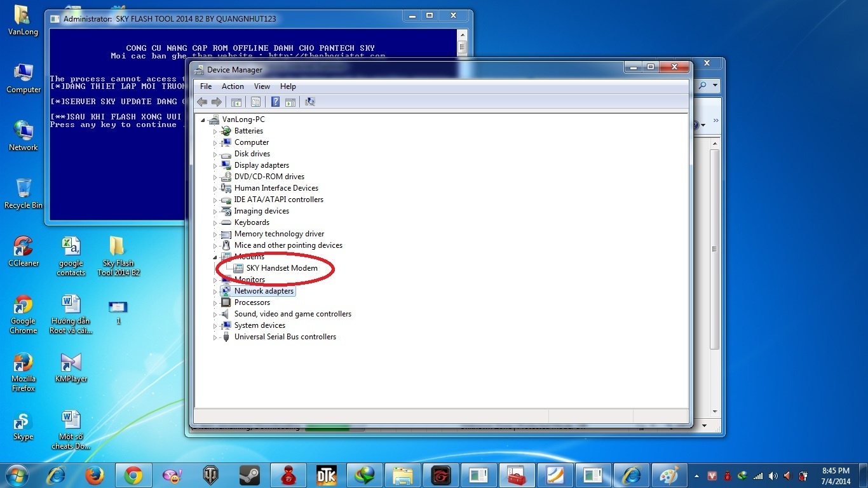Open Sky Flash Tool 2014 B2 folder
Image resolution: width=868 pixels, height=488 pixels.
118,255
